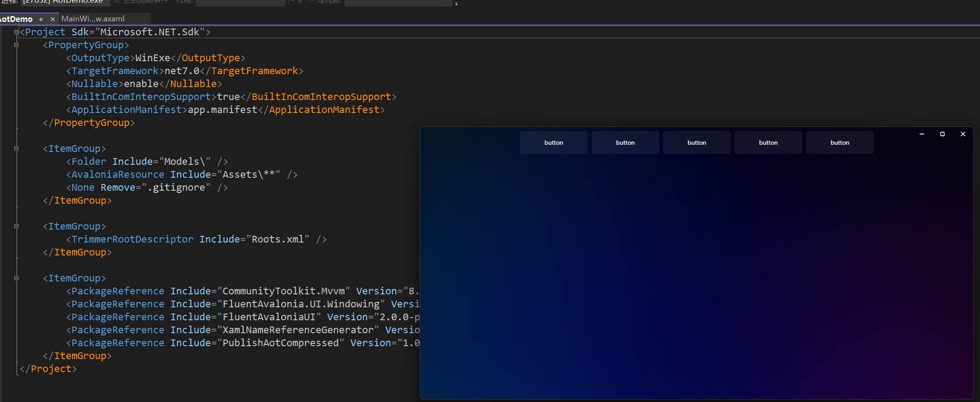Click the center button in the Avalonia window
The height and width of the screenshot is (402, 980).
697,142
